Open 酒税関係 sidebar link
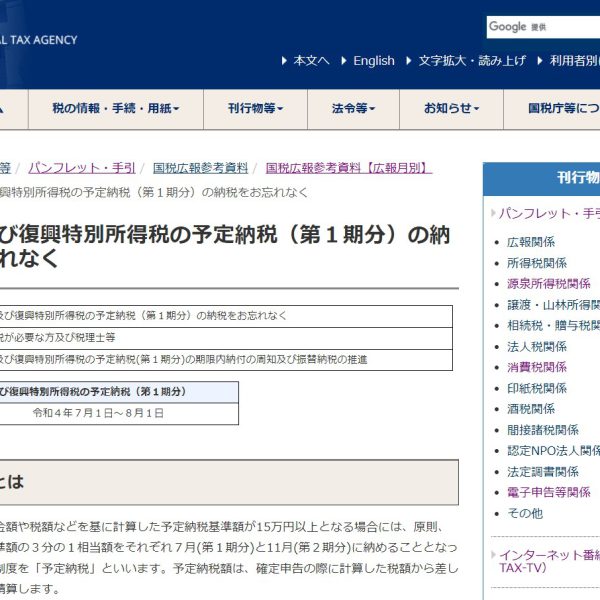 point(531,409)
